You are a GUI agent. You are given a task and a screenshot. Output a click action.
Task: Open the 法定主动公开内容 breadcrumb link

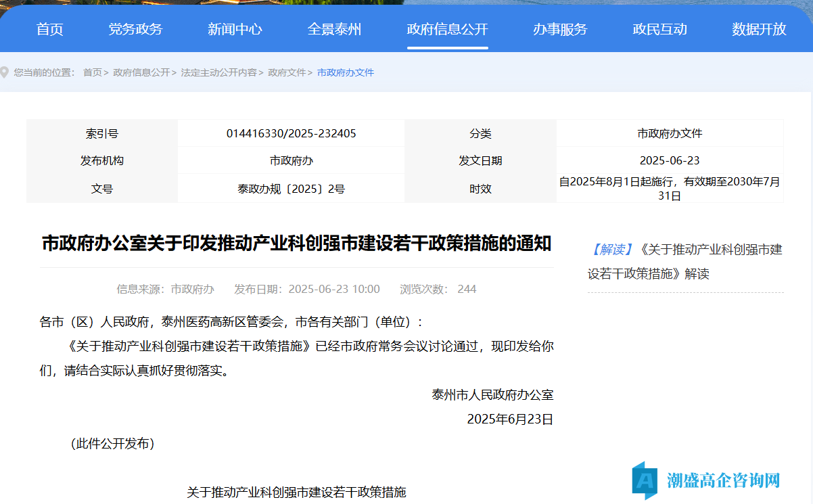point(218,72)
